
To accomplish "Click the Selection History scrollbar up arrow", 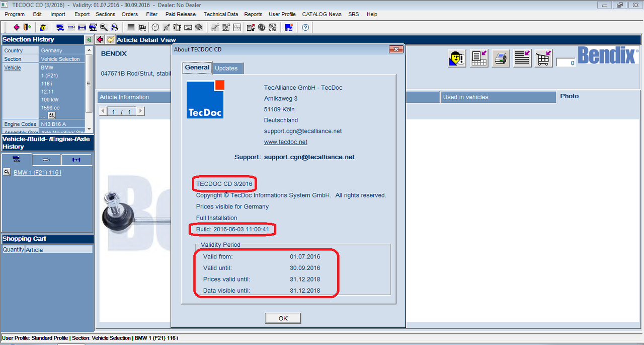I will coord(90,49).
